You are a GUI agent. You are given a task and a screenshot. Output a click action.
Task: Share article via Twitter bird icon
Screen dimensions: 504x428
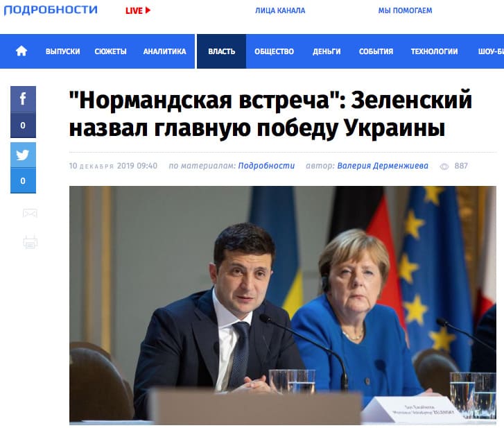pyautogui.click(x=23, y=155)
